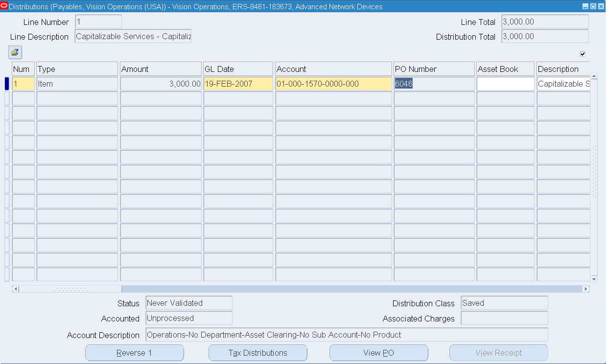
Task: Click the Asset Book field in row 1
Action: [x=506, y=84]
